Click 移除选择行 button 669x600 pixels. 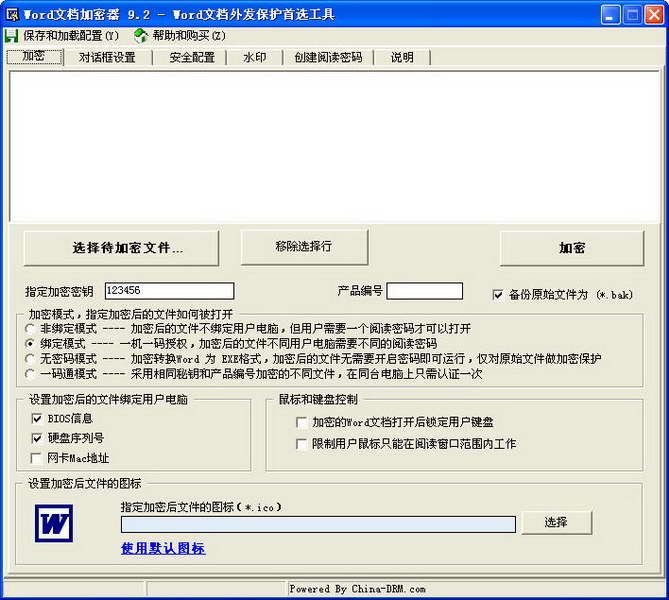coord(304,247)
